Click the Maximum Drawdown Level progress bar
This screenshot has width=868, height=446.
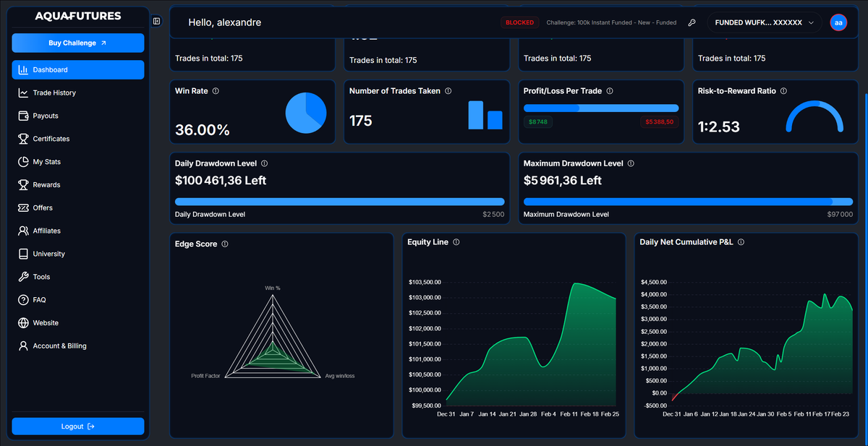[688, 202]
